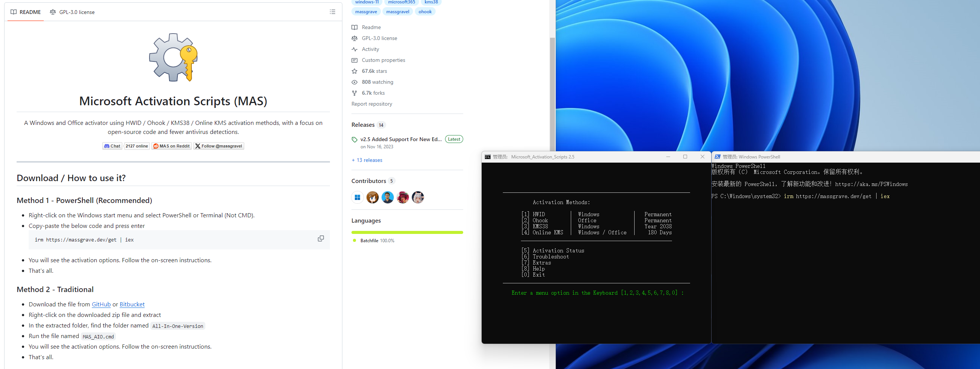Switch to the GPL-3.0 license tab
Viewport: 980px width, 369px height.
click(72, 12)
